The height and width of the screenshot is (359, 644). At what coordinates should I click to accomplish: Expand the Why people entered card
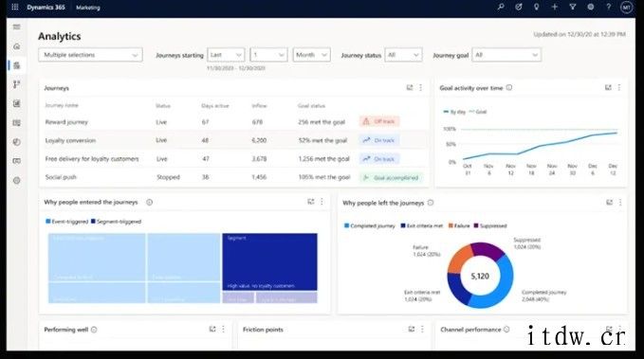311,202
